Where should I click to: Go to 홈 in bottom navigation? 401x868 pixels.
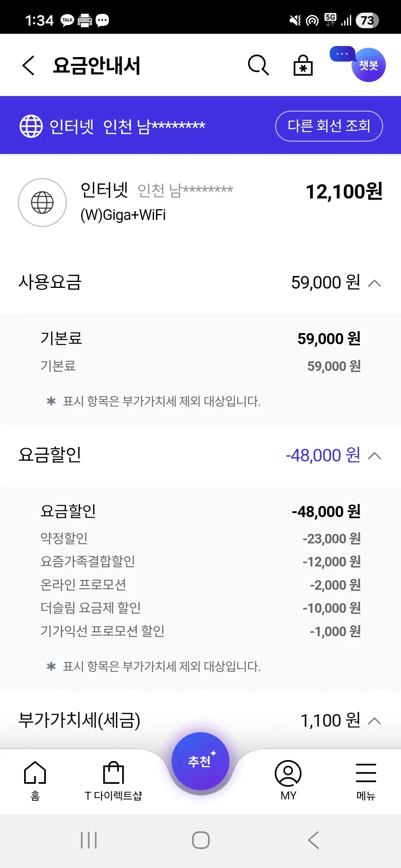pos(35,780)
